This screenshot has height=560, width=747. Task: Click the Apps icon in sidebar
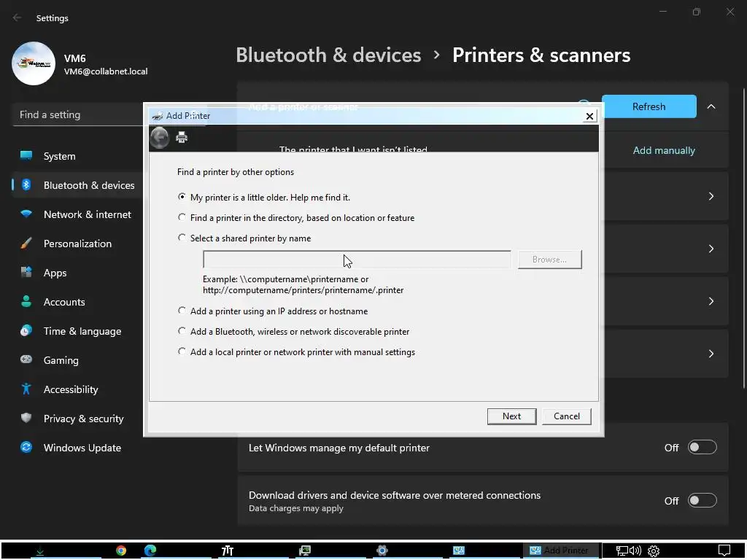pos(26,273)
